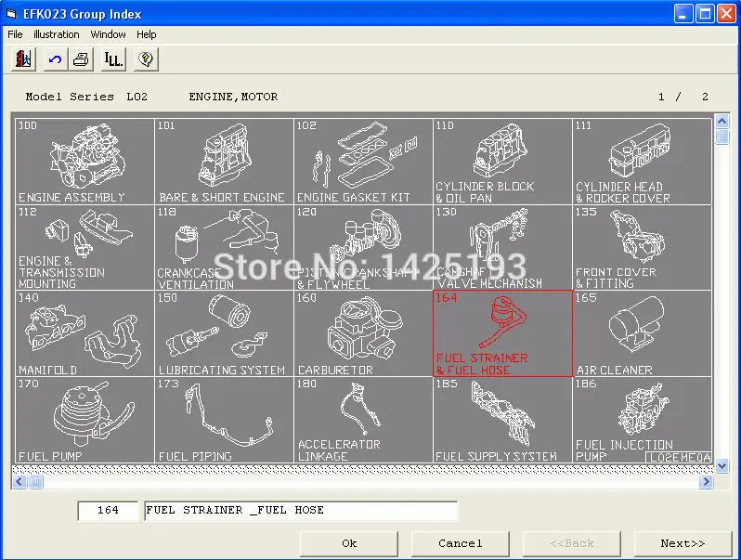Select group 101 Bare & Short Engine
The height and width of the screenshot is (560, 741).
click(x=224, y=162)
